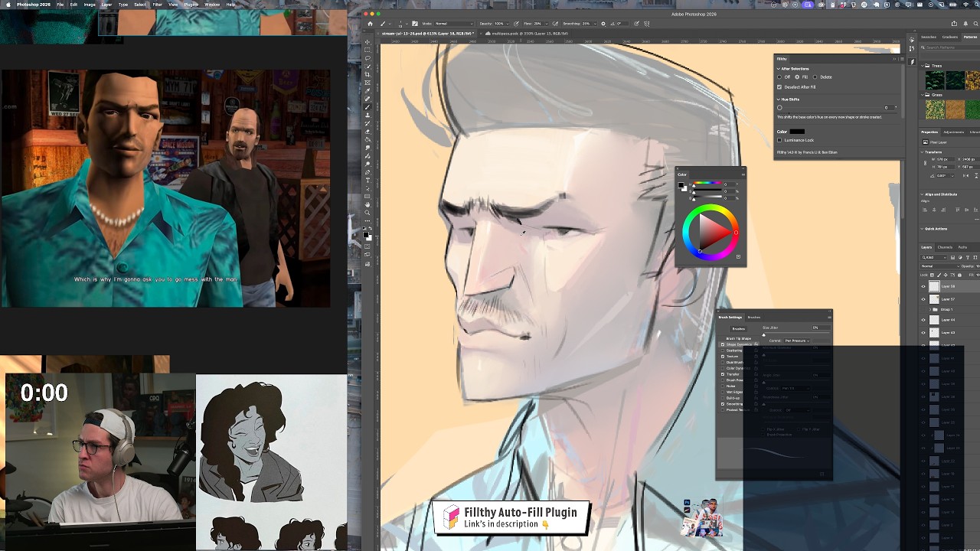Select the Move tool

pos(367,42)
